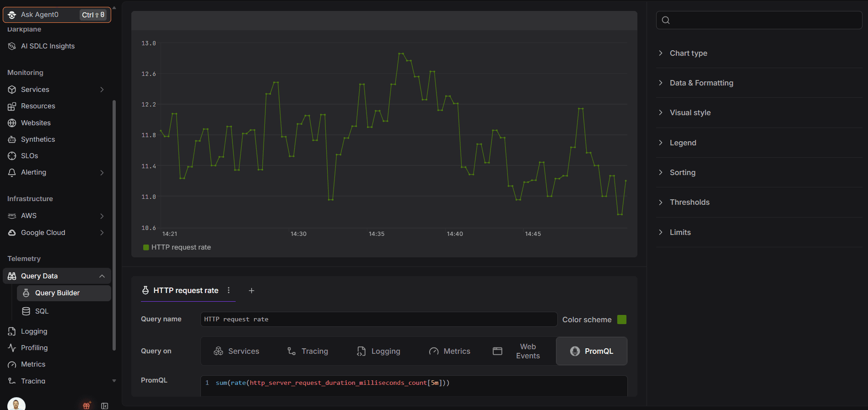The image size is (868, 410).
Task: Select Metrics as query source
Action: (x=450, y=351)
